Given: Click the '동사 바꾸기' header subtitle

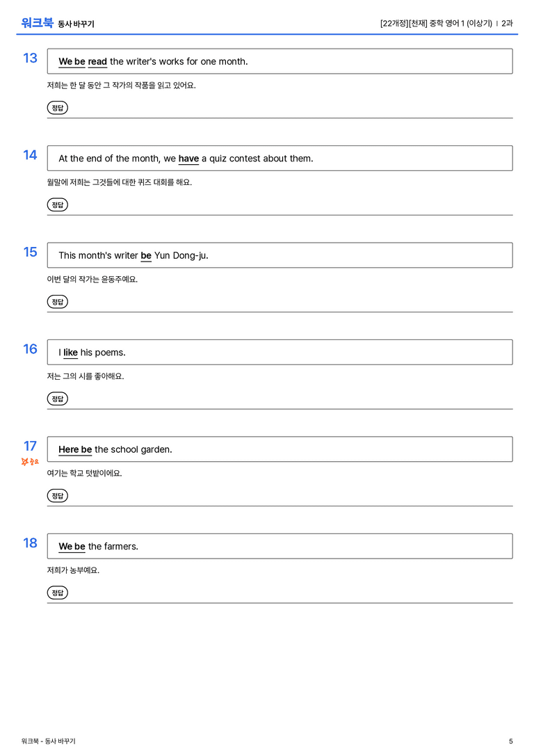Looking at the screenshot, I should pos(76,24).
